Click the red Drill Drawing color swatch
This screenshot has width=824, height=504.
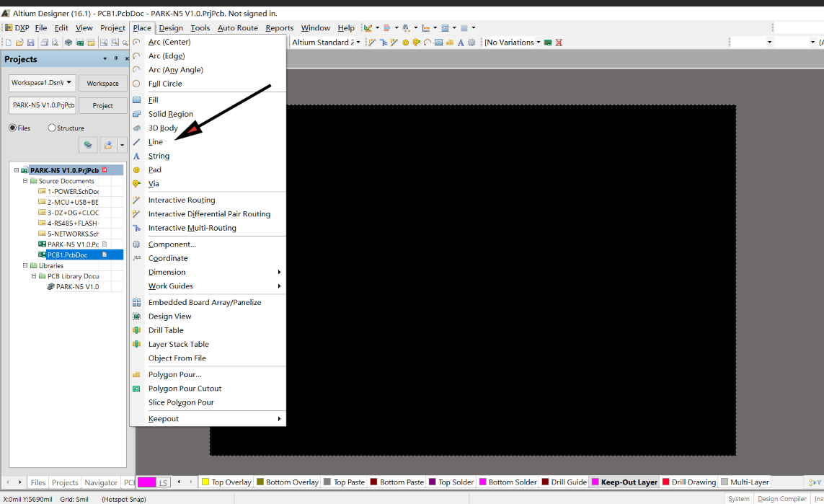pyautogui.click(x=666, y=482)
